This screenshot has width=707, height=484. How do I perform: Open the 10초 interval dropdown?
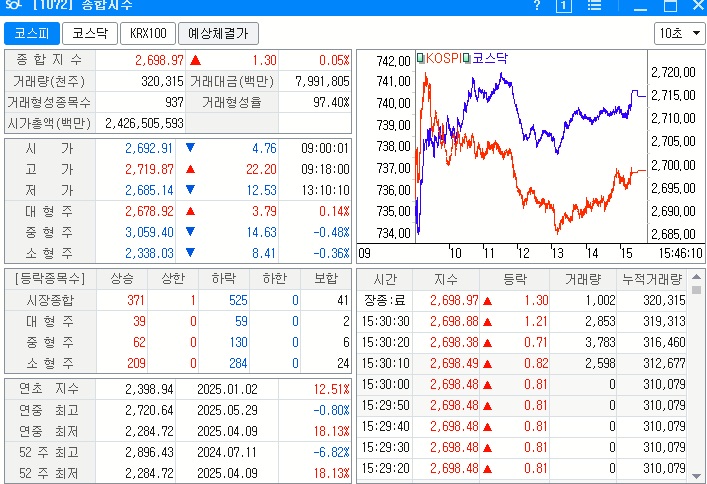679,33
